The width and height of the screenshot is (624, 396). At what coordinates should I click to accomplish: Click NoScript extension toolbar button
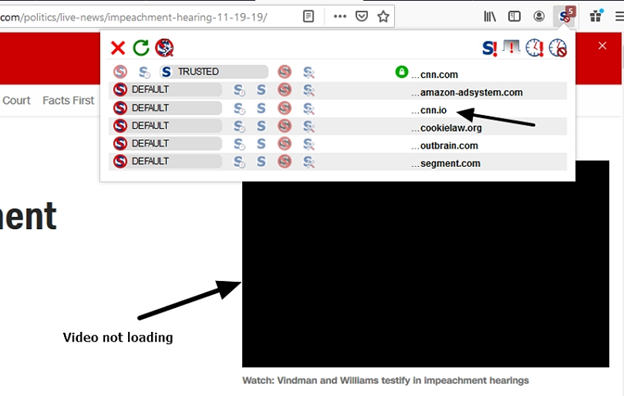(x=564, y=16)
